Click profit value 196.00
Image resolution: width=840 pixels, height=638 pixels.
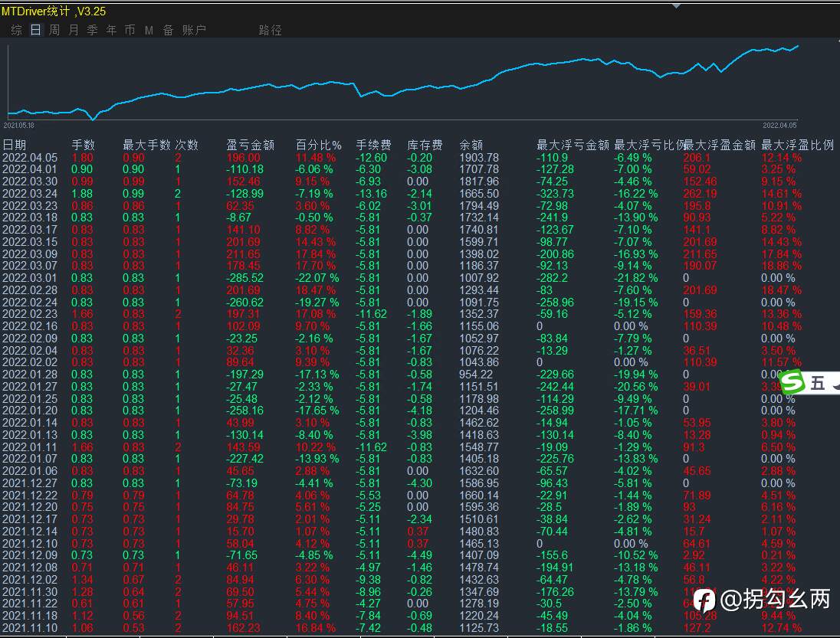click(x=243, y=157)
